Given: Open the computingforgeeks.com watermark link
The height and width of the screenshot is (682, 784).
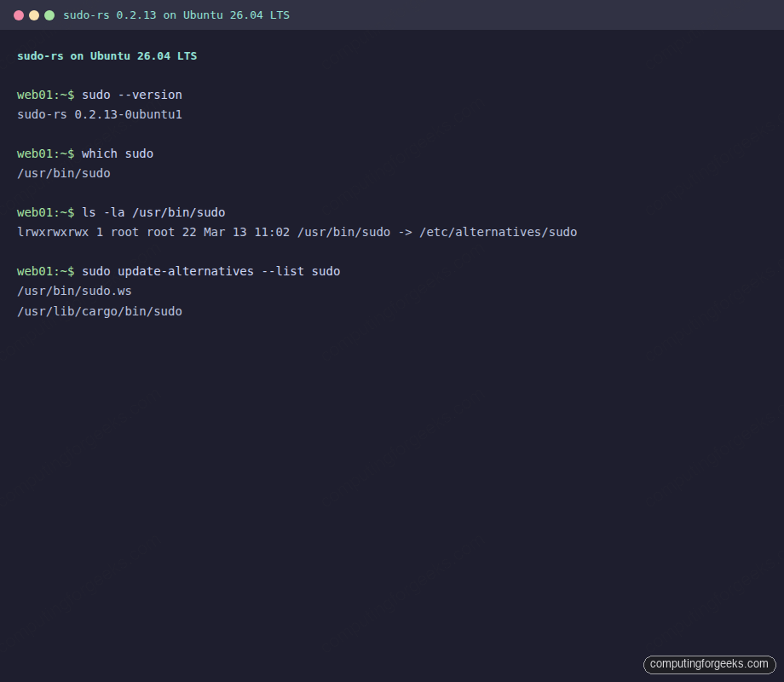Looking at the screenshot, I should (x=709, y=664).
